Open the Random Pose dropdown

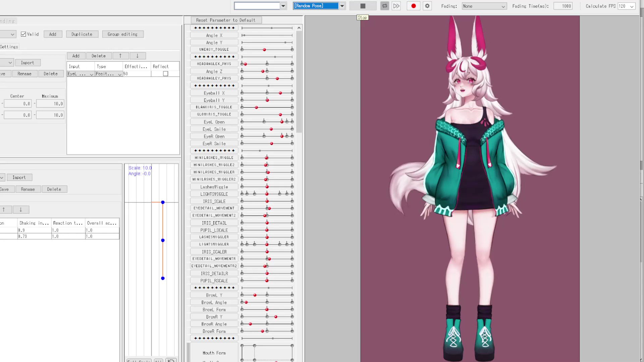(342, 6)
